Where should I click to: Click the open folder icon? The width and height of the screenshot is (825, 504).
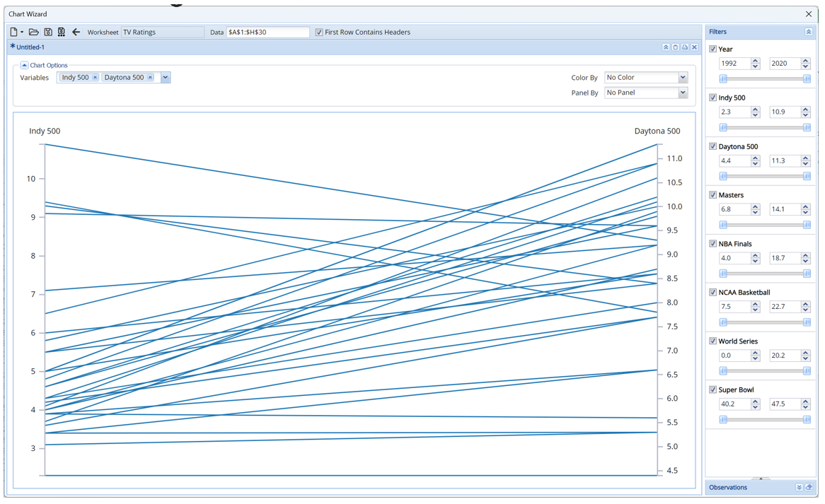[x=33, y=32]
